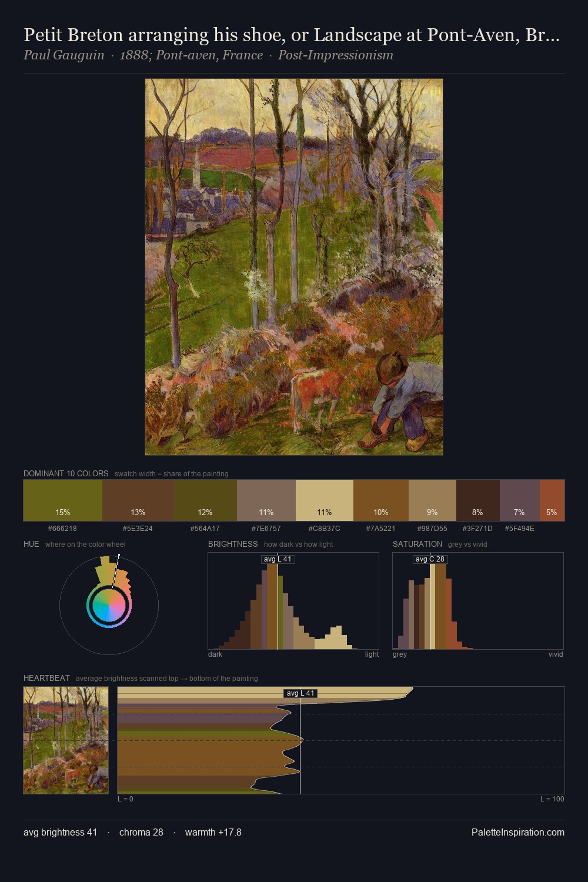Click the 'Post-Impressionism' style label
The width and height of the screenshot is (588, 882).
tap(336, 55)
